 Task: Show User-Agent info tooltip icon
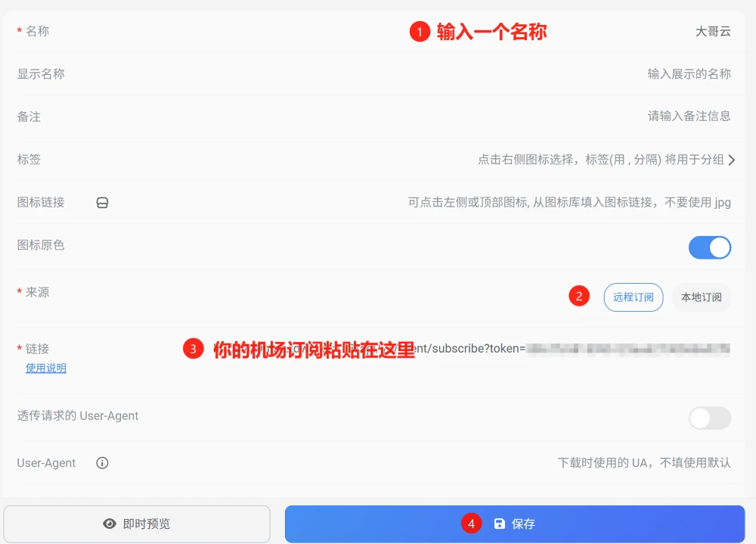pyautogui.click(x=102, y=463)
